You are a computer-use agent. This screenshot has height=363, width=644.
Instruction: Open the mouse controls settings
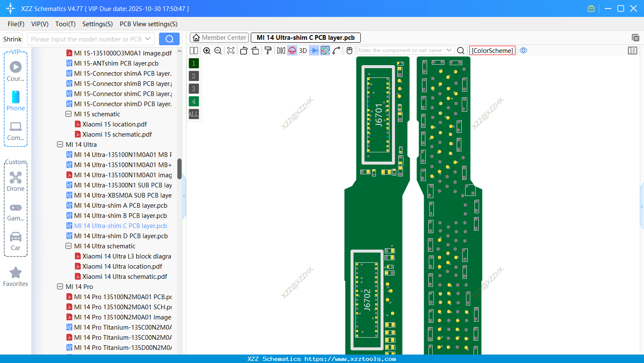[349, 50]
